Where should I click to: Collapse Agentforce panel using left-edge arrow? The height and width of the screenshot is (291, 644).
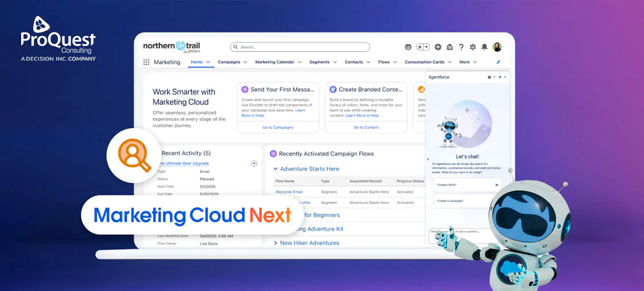(x=428, y=159)
